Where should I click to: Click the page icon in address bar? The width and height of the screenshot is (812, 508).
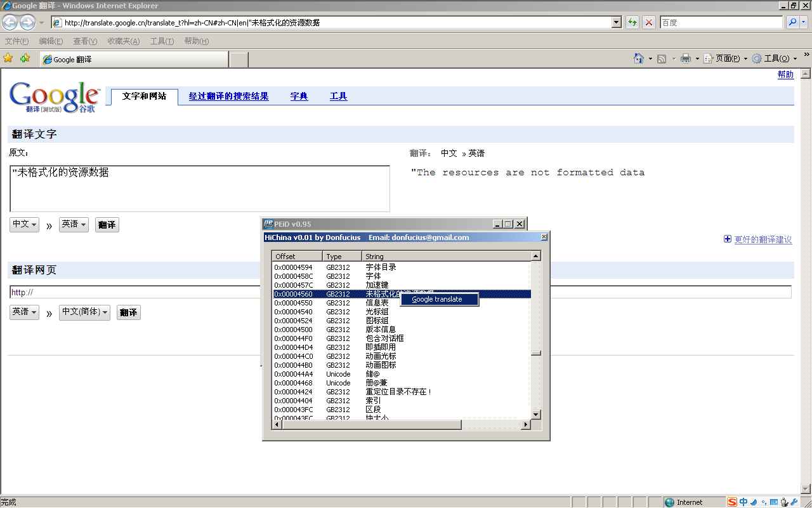click(x=57, y=22)
